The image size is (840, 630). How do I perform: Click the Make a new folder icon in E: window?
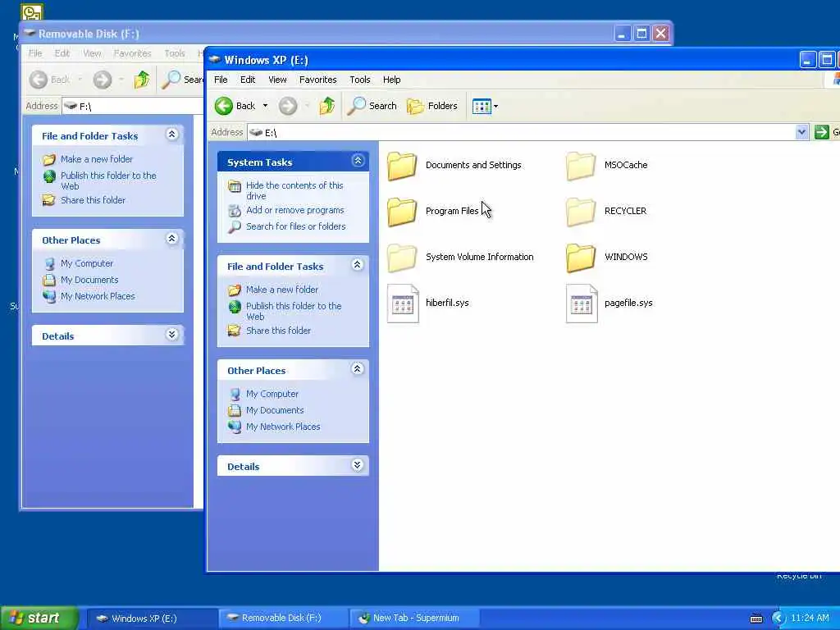coord(235,290)
